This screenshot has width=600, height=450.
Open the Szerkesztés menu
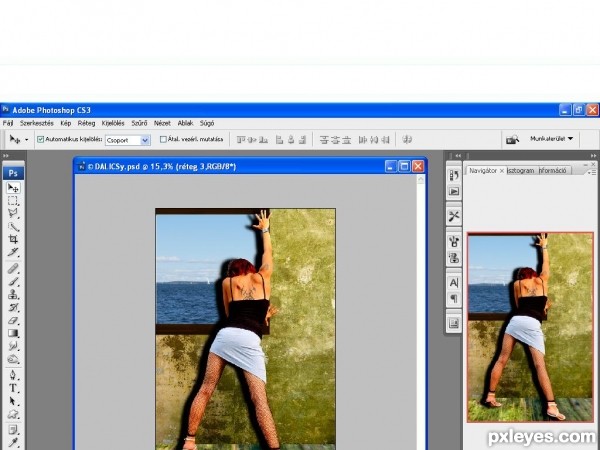[37, 123]
